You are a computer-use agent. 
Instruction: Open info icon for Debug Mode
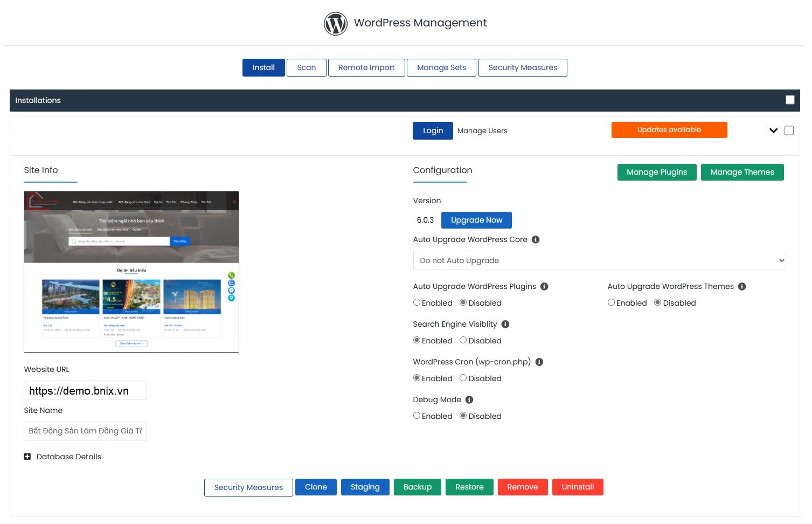(x=469, y=400)
